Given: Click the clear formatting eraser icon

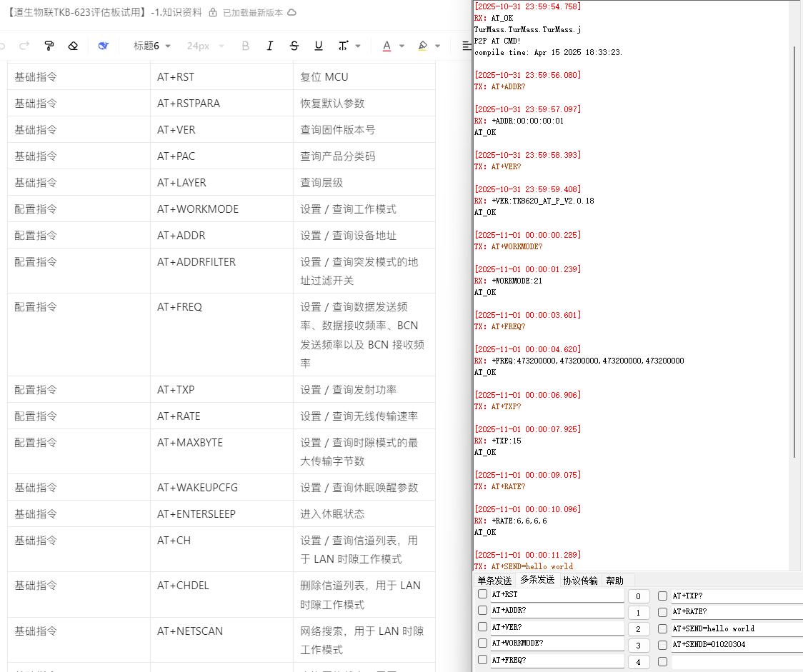Looking at the screenshot, I should [x=73, y=46].
